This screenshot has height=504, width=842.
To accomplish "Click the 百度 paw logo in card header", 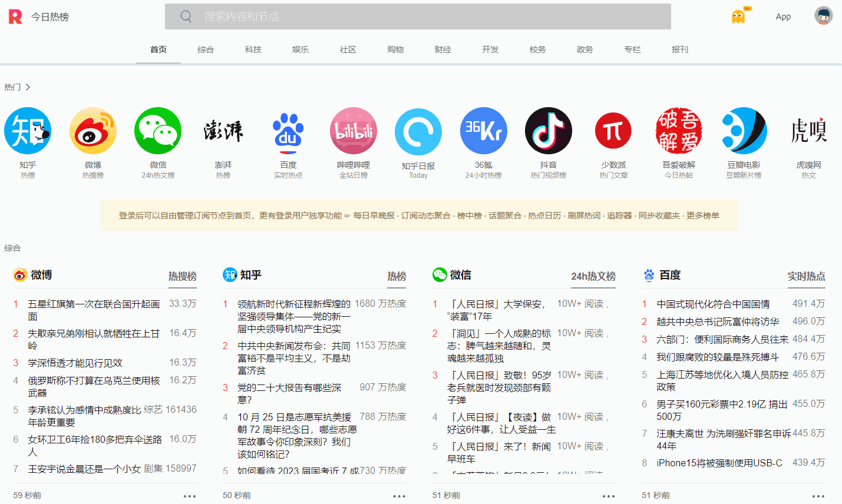I will point(649,275).
